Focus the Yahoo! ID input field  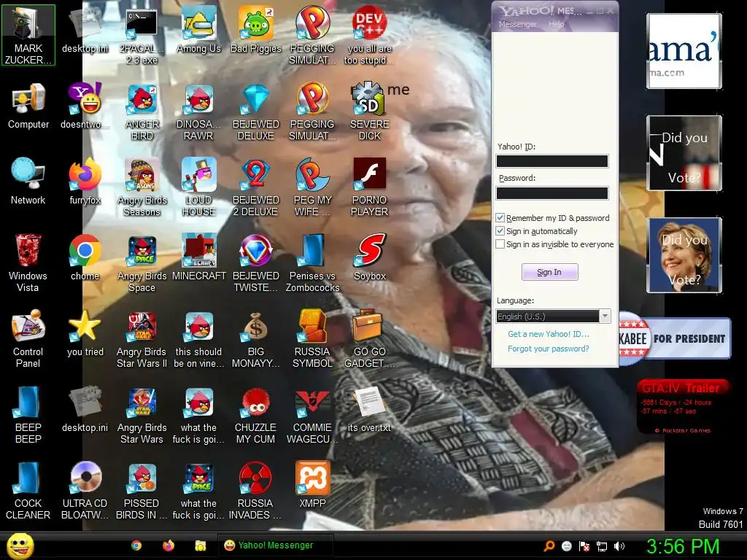(x=552, y=161)
